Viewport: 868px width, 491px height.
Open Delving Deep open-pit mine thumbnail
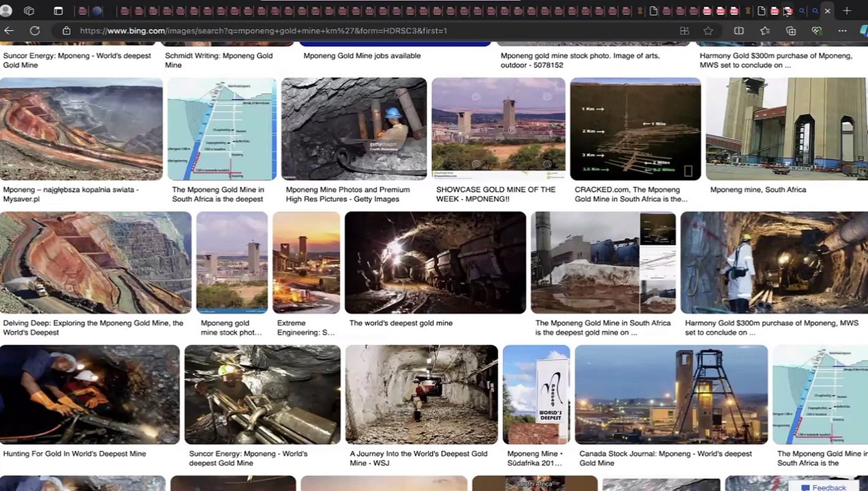[95, 263]
